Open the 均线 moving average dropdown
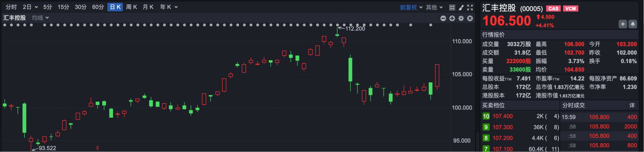The width and height of the screenshot is (644, 152). [40, 18]
